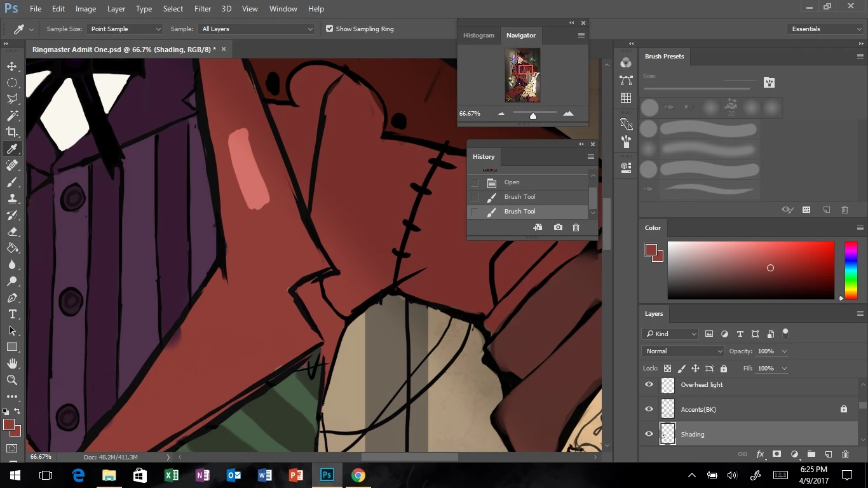868x488 pixels.
Task: Add a layer mask
Action: 776,454
